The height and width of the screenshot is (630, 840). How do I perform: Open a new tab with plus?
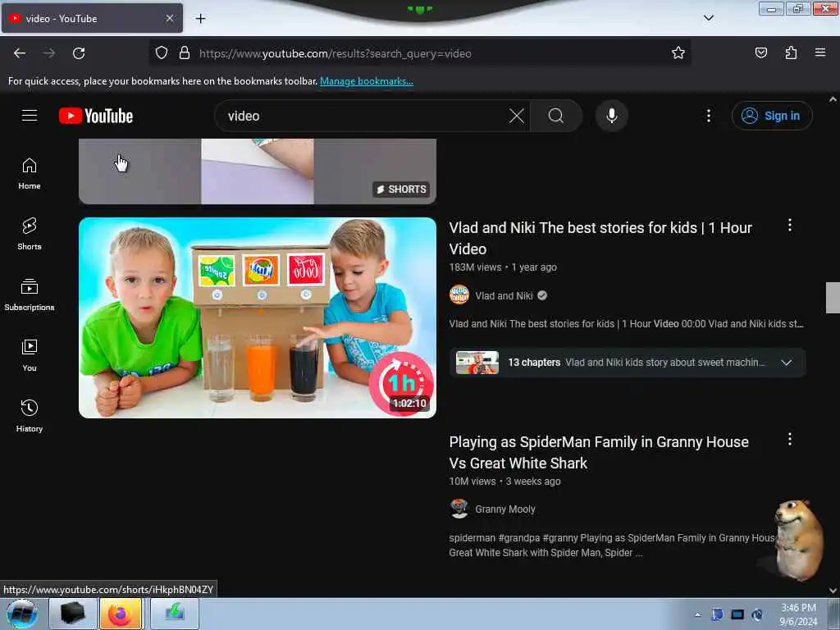click(x=200, y=19)
